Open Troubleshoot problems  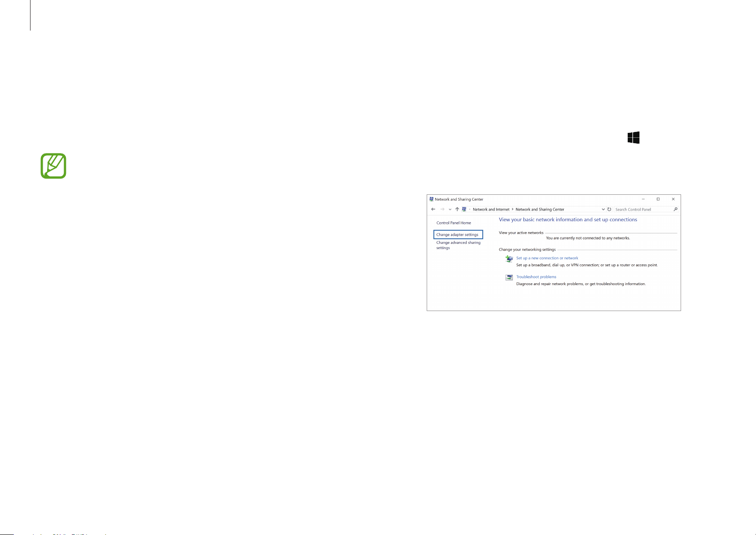click(x=536, y=277)
